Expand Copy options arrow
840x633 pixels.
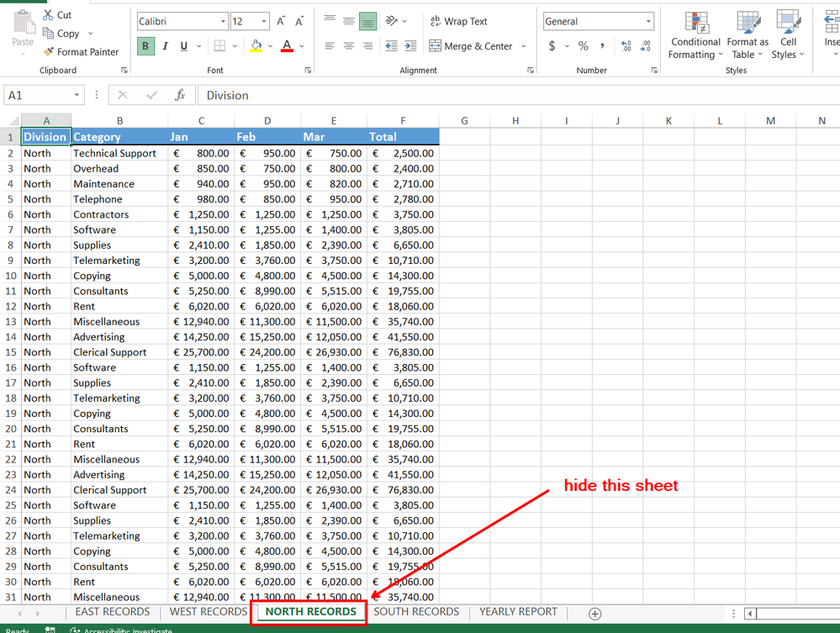click(x=90, y=33)
